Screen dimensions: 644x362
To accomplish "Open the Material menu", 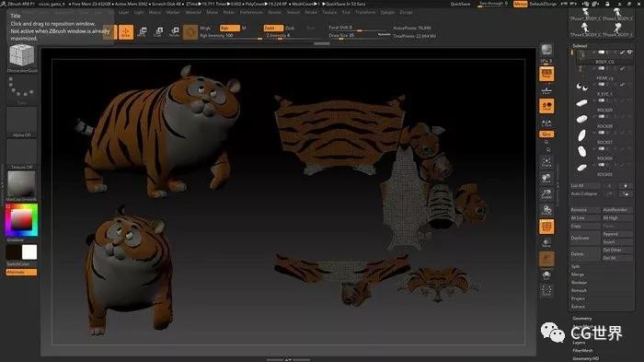I will click(193, 12).
